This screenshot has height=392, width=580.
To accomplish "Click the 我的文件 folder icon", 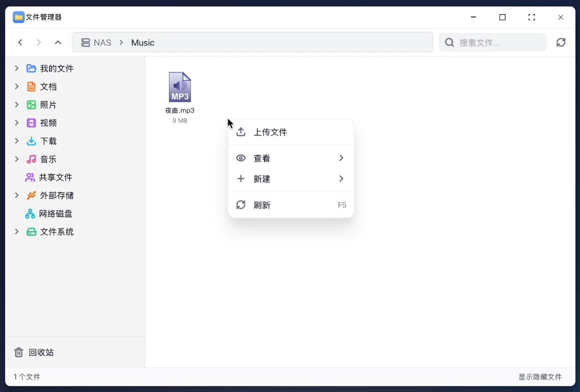I will [32, 69].
